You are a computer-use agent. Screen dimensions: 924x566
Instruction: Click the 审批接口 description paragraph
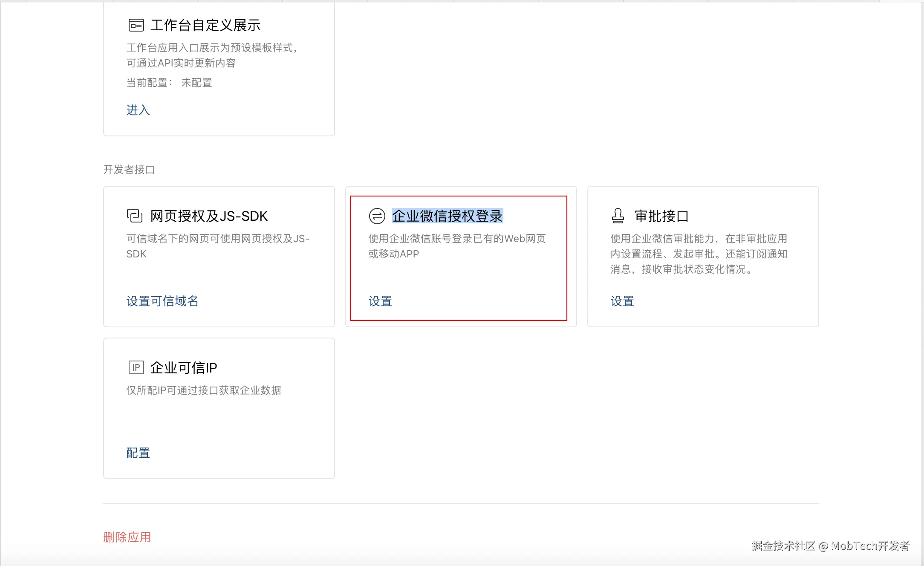pyautogui.click(x=699, y=254)
